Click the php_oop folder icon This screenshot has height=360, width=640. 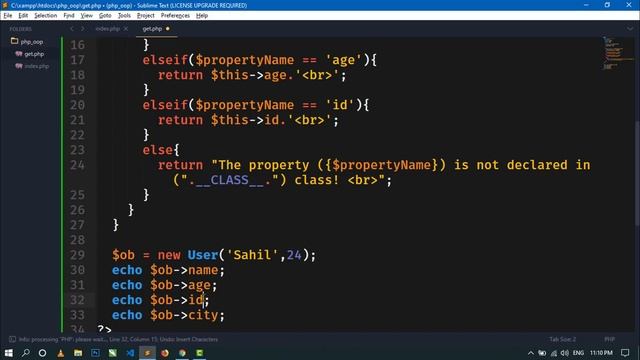pyautogui.click(x=14, y=41)
